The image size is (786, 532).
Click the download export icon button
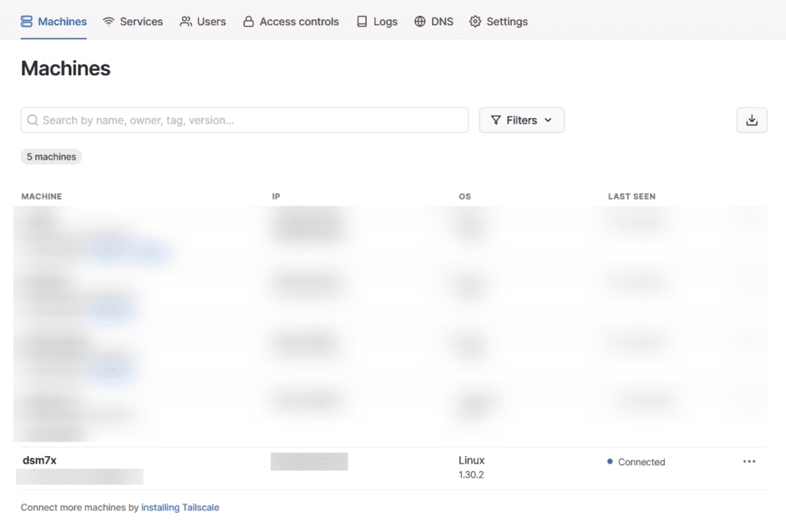tap(752, 121)
